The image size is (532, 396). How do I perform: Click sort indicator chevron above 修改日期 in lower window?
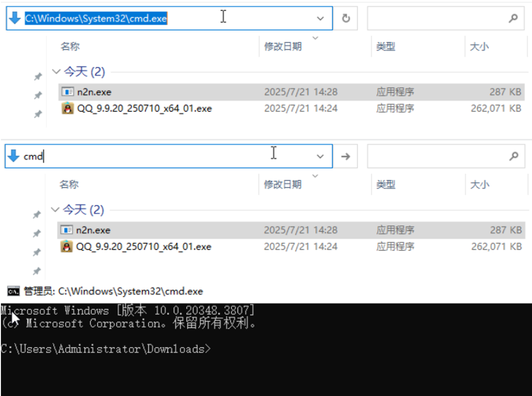[315, 176]
